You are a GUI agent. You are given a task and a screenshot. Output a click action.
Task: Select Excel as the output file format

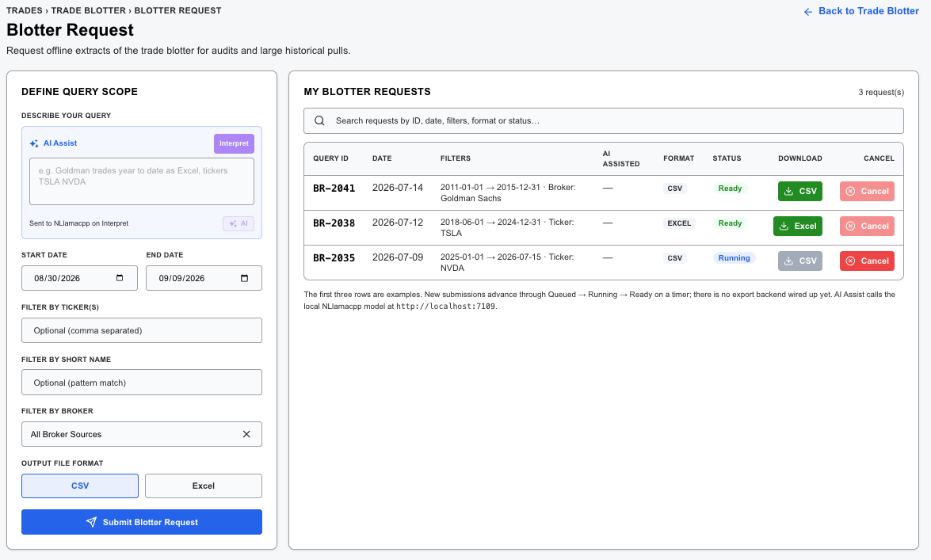203,486
